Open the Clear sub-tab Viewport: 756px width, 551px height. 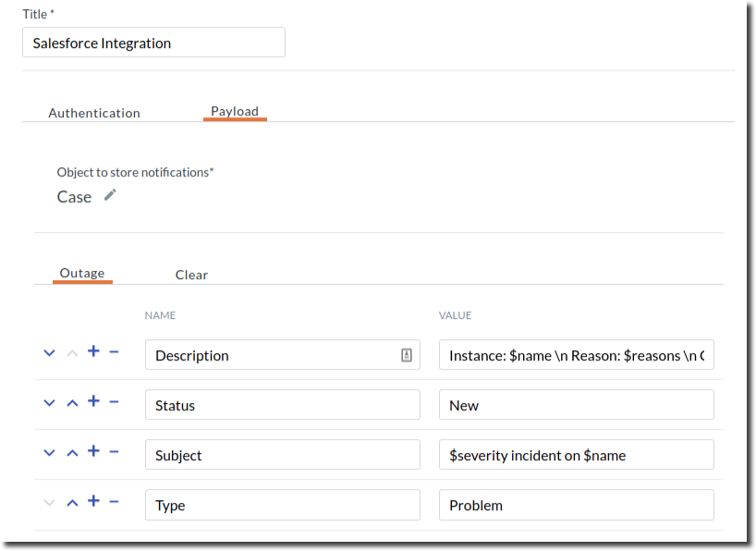pyautogui.click(x=191, y=275)
